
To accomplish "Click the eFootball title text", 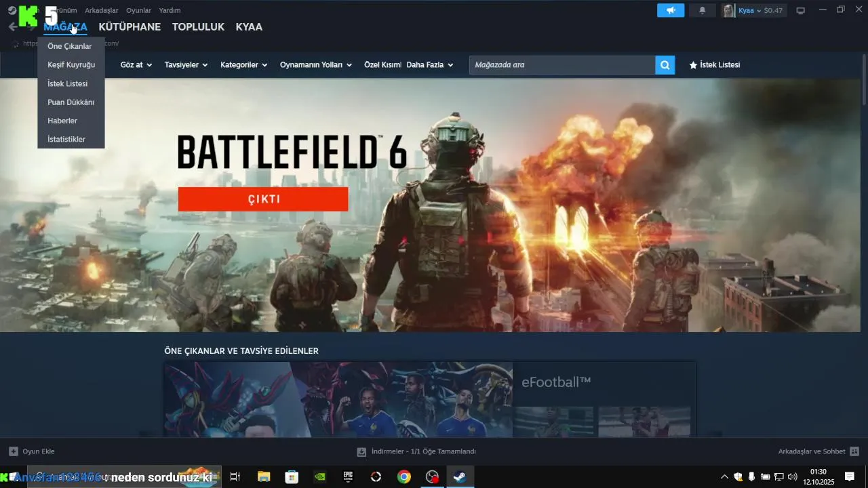I will click(x=556, y=382).
